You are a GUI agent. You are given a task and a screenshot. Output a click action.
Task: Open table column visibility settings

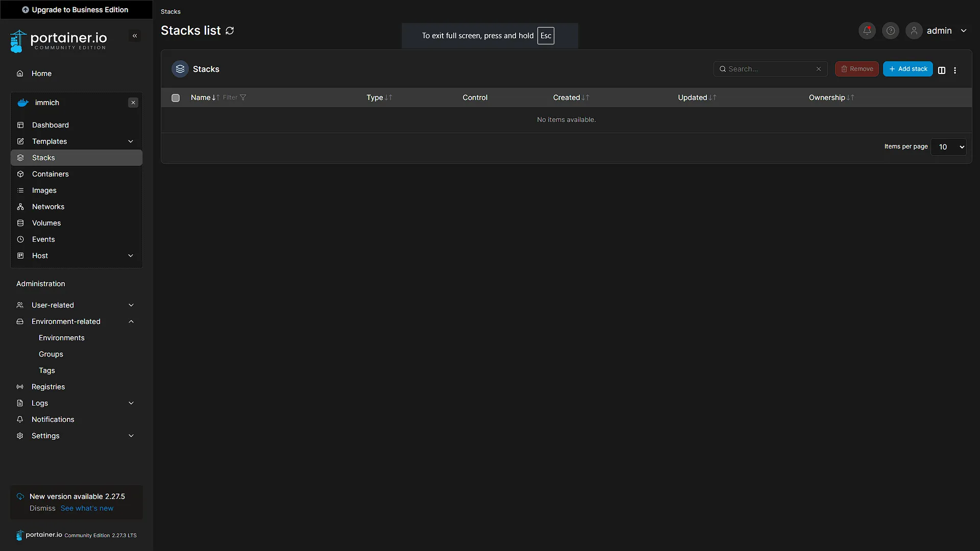(942, 70)
